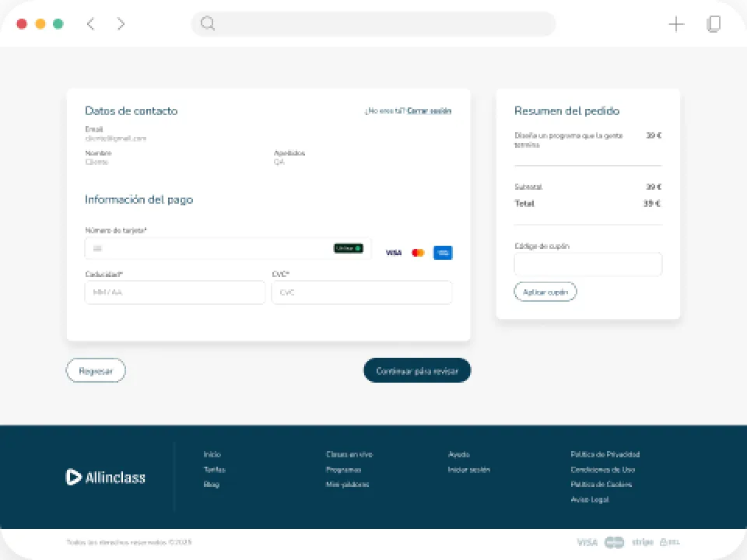Open the Mini-píldoras footer link
Image resolution: width=747 pixels, height=560 pixels.
(x=347, y=485)
